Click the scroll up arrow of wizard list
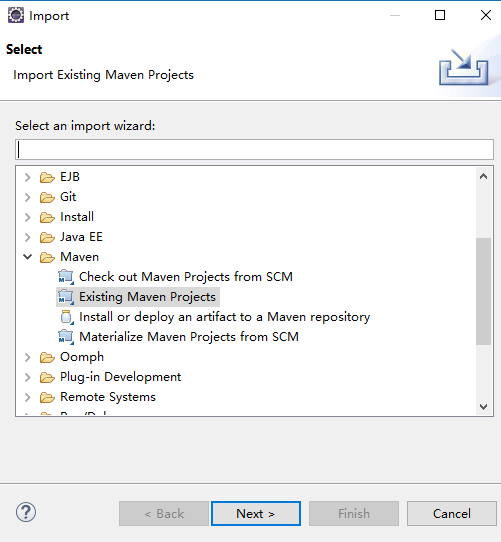The height and width of the screenshot is (542, 501). click(x=483, y=177)
